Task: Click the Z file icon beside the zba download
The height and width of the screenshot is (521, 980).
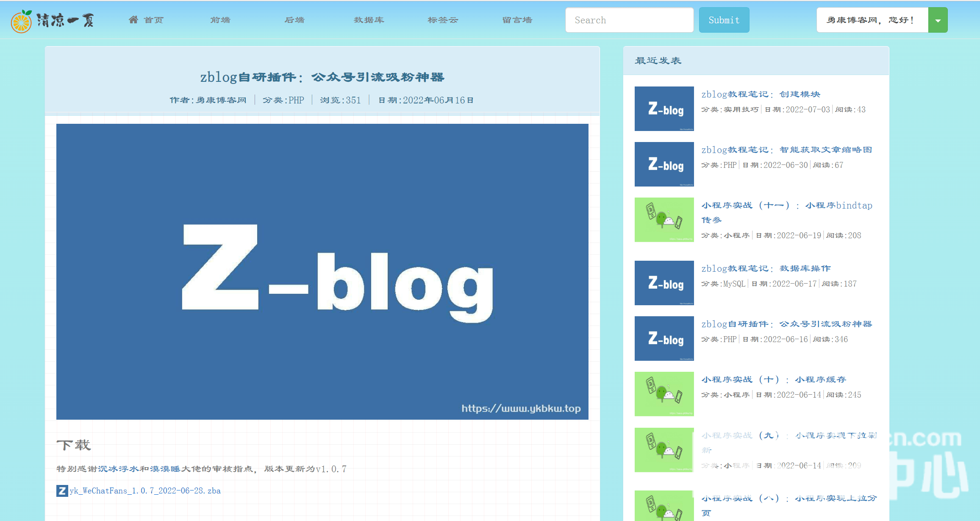Action: (x=62, y=491)
